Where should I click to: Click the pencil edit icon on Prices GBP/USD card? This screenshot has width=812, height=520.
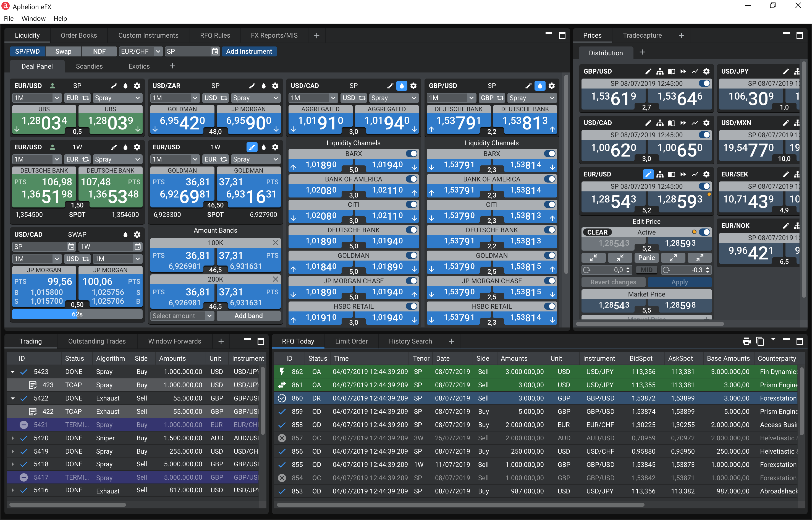point(648,72)
